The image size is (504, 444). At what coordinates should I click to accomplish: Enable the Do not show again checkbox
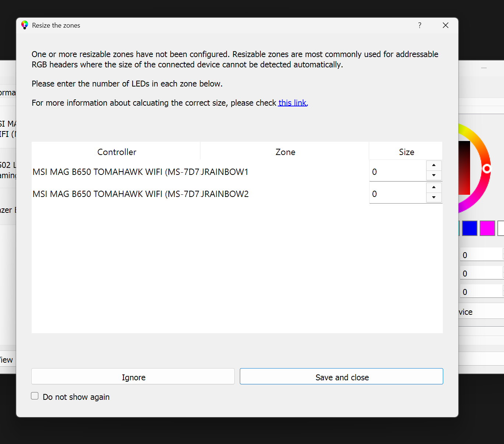click(35, 396)
